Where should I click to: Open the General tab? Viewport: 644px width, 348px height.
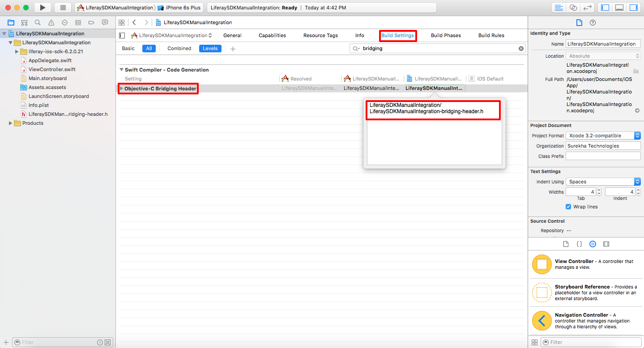232,35
